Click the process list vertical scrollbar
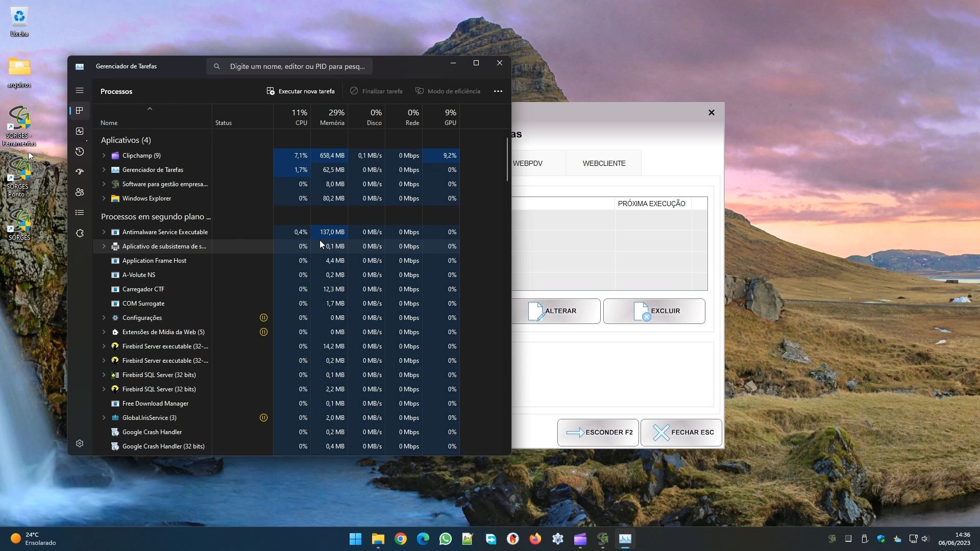Image resolution: width=980 pixels, height=551 pixels. click(507, 159)
